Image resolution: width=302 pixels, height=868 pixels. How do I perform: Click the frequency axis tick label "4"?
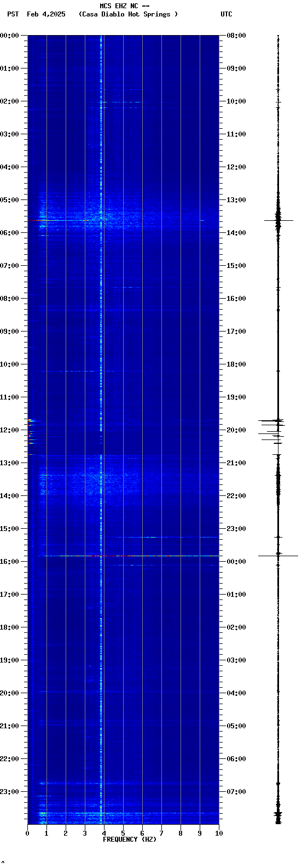[104, 833]
